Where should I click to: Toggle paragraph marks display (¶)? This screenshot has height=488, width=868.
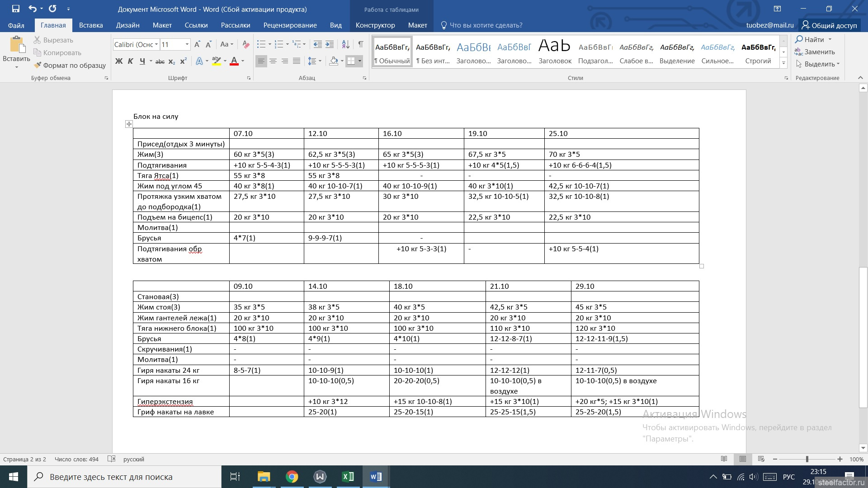pos(361,44)
